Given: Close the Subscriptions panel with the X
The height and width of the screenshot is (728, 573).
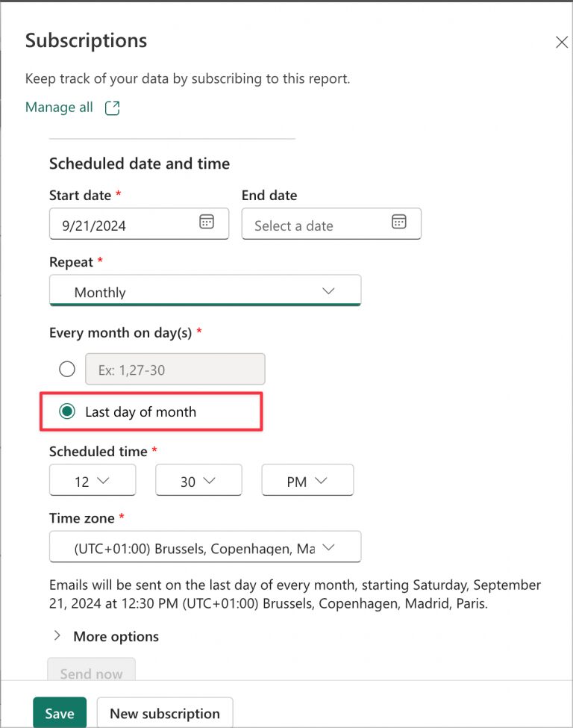Looking at the screenshot, I should click(x=562, y=43).
